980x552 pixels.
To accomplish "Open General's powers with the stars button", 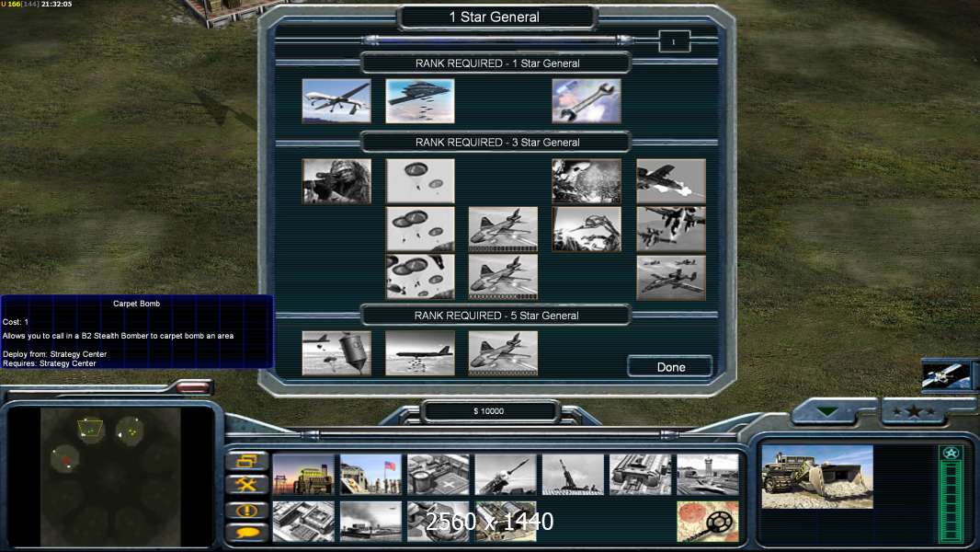I will point(914,411).
